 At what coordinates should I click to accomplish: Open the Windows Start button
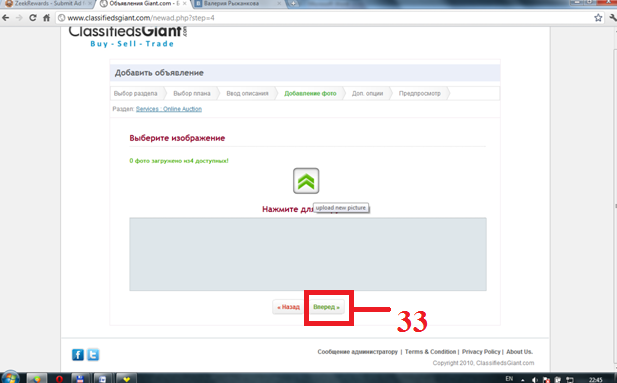pos(10,378)
